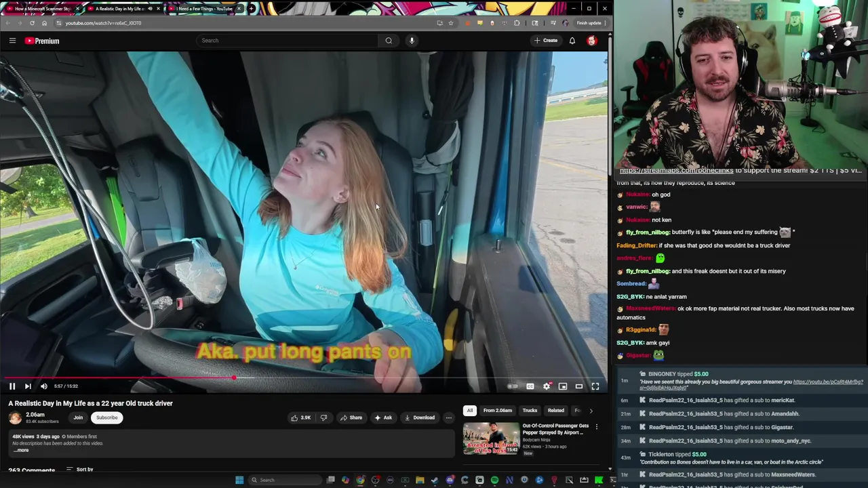Switch to 'I Need a Few Things' tab
The width and height of the screenshot is (868, 488).
203,9
